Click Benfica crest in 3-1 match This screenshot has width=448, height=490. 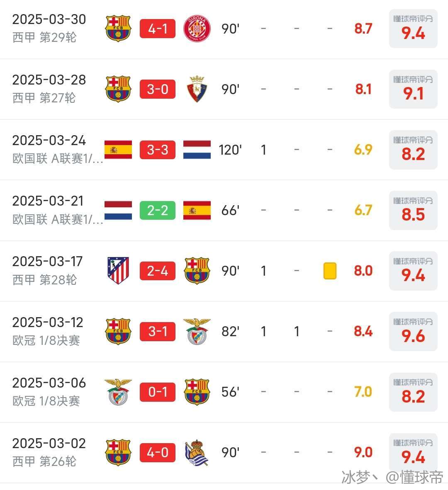click(197, 331)
